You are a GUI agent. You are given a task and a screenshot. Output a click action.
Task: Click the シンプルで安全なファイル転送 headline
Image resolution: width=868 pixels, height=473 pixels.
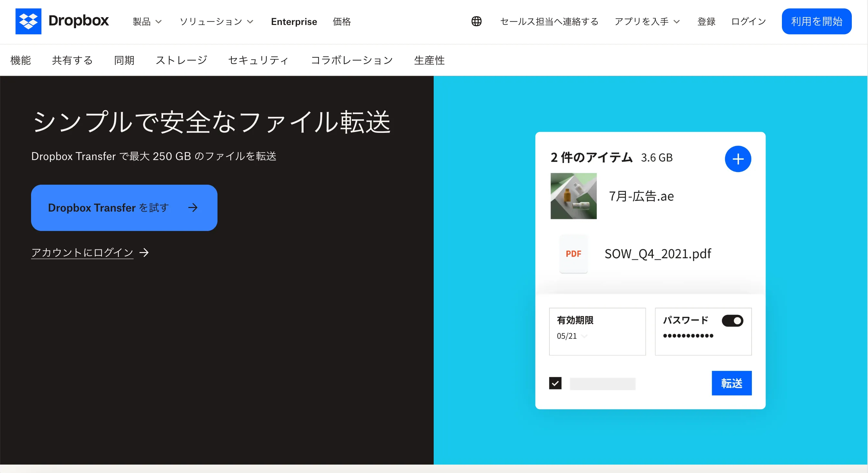[211, 122]
